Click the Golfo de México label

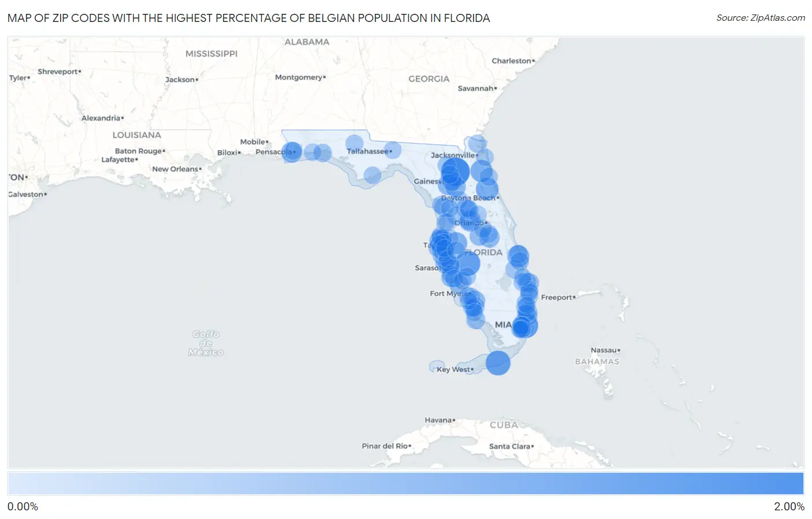tap(206, 343)
